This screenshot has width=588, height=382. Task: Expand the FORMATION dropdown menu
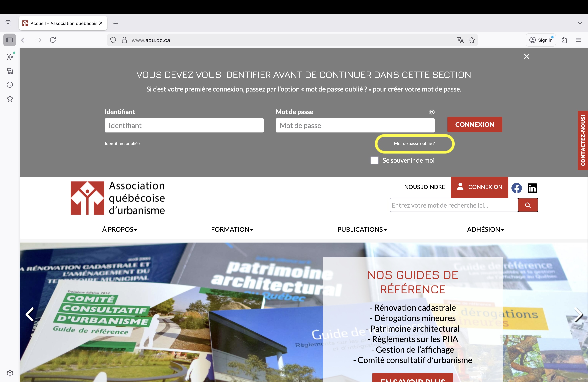232,230
